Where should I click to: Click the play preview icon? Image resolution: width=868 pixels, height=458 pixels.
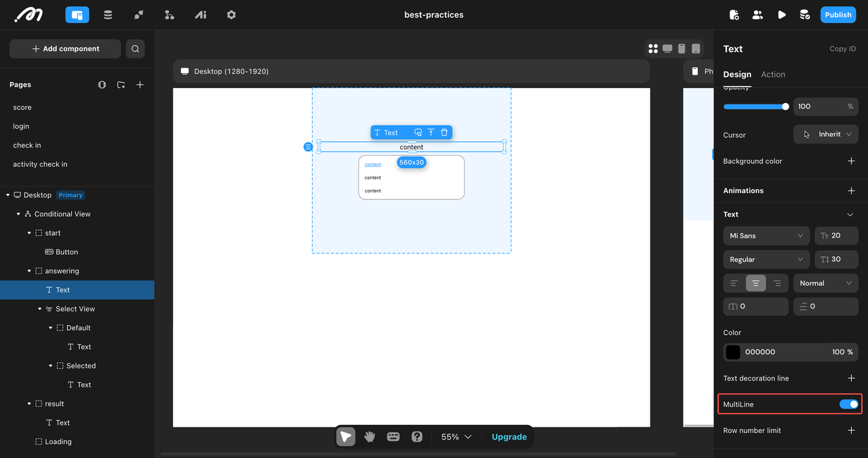[782, 14]
